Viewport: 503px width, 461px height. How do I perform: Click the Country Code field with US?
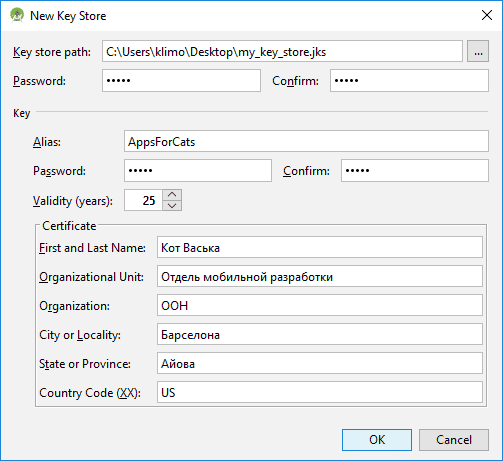point(320,392)
